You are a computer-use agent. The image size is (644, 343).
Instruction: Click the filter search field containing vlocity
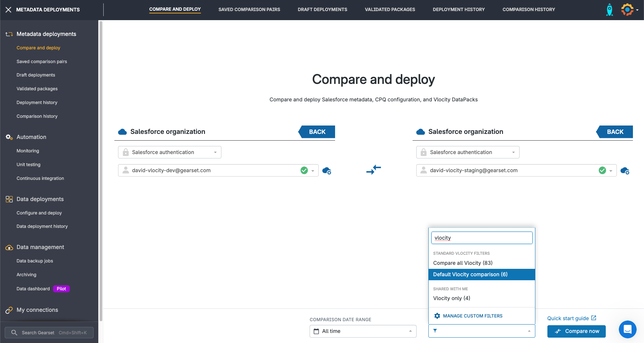[481, 238]
